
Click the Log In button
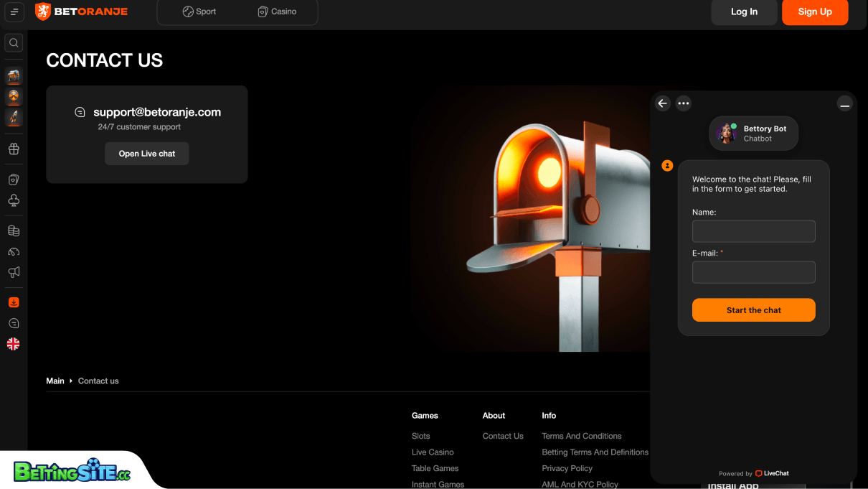tap(744, 11)
